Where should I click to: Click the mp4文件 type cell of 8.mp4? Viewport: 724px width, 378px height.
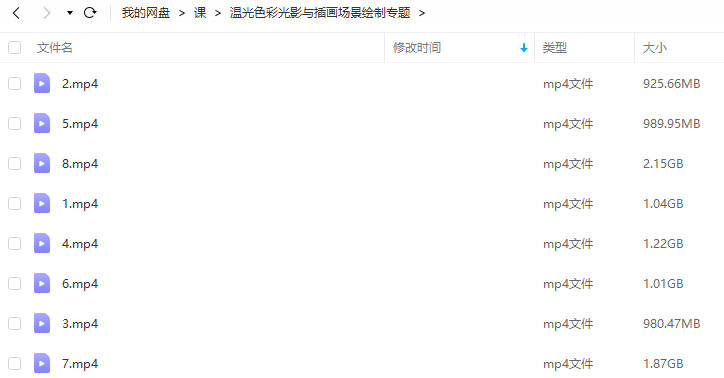(x=568, y=164)
